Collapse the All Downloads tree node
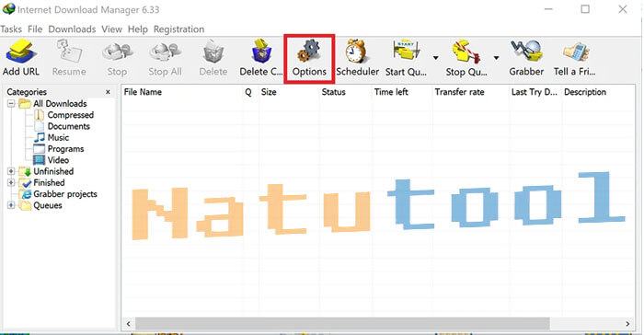 (11, 104)
